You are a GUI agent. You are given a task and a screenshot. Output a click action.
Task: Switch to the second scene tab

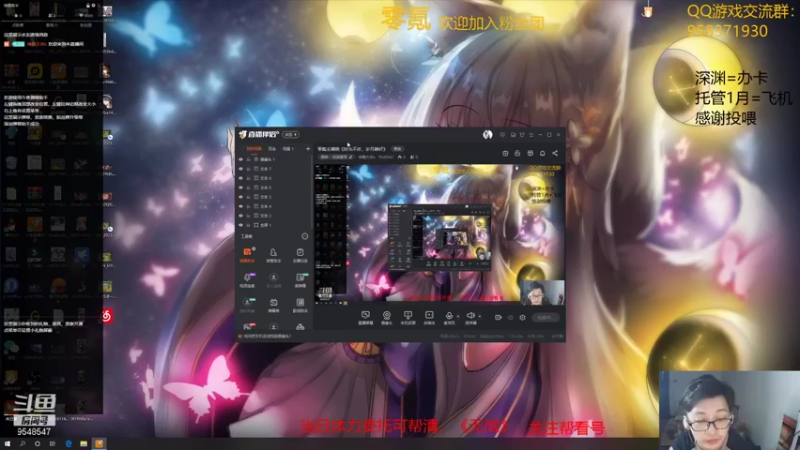click(x=272, y=148)
